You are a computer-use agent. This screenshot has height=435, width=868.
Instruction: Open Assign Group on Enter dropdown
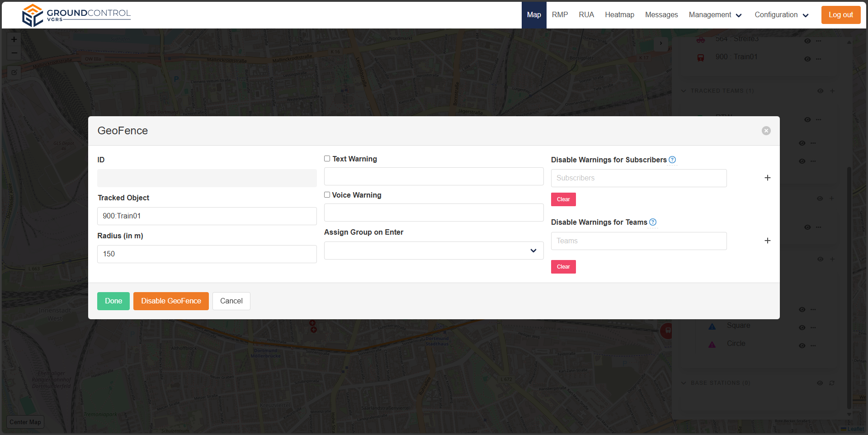(434, 251)
